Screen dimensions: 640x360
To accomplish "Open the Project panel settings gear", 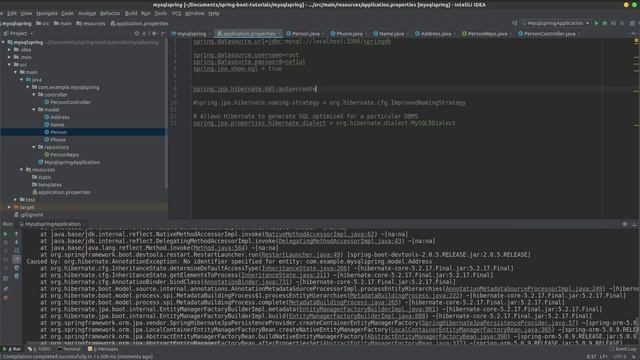I will pyautogui.click(x=154, y=33).
